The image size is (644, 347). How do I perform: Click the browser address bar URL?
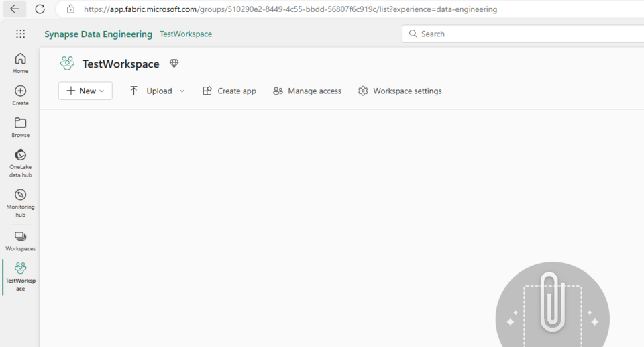pyautogui.click(x=290, y=9)
